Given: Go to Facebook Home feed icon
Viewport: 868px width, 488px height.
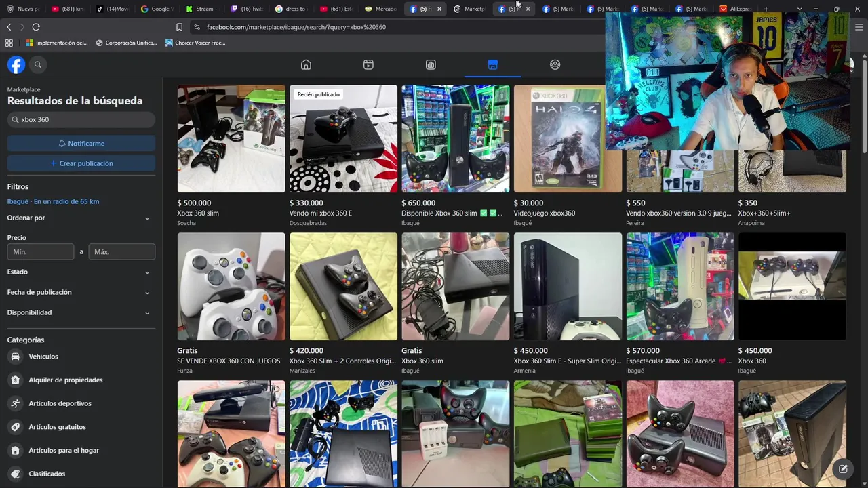Looking at the screenshot, I should click(x=306, y=64).
